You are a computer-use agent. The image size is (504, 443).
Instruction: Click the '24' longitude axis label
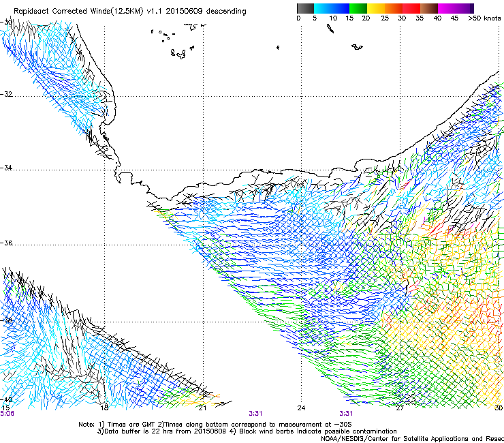click(x=301, y=408)
